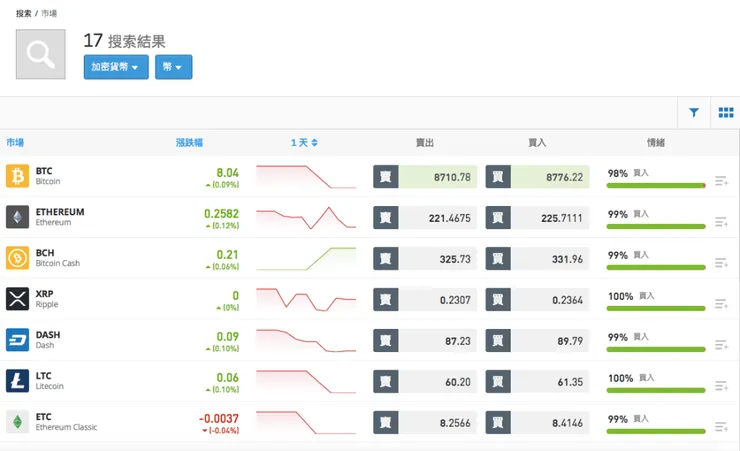Open the ETHEREUM one-day price chart
The width and height of the screenshot is (740, 451).
(306, 217)
